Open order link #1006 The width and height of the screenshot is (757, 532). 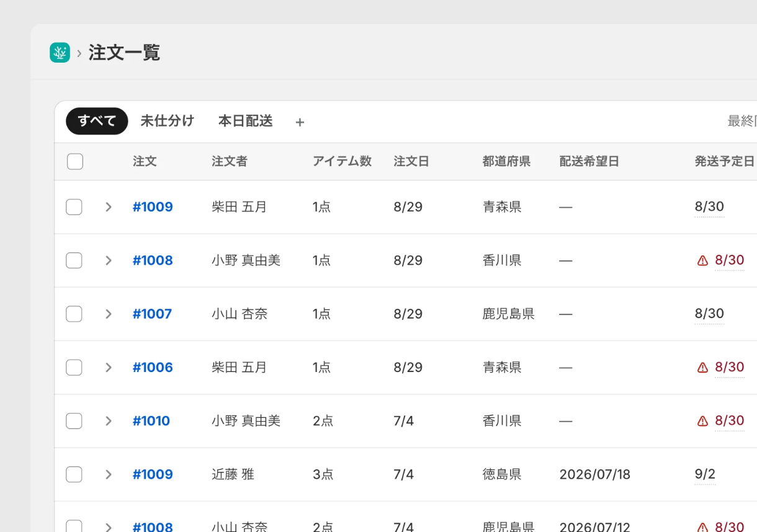click(x=153, y=367)
